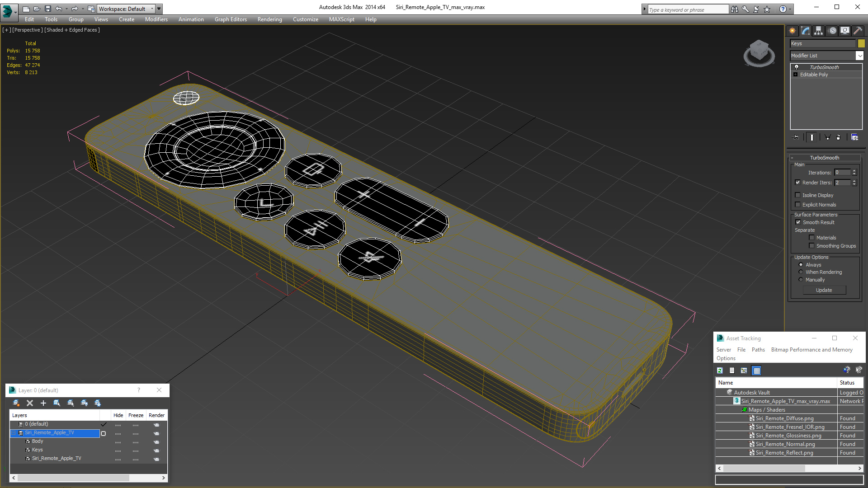
Task: Click the yellow object color swatch
Action: pyautogui.click(x=861, y=43)
